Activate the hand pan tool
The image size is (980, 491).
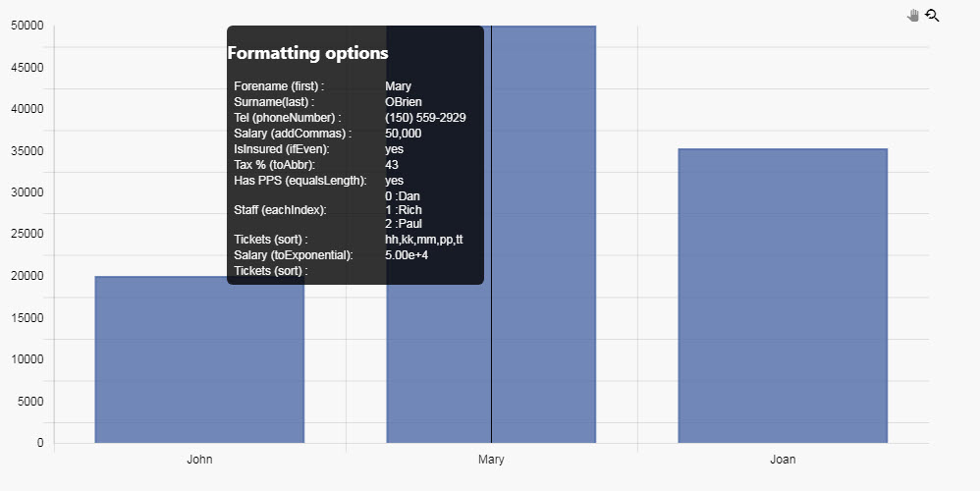(913, 15)
